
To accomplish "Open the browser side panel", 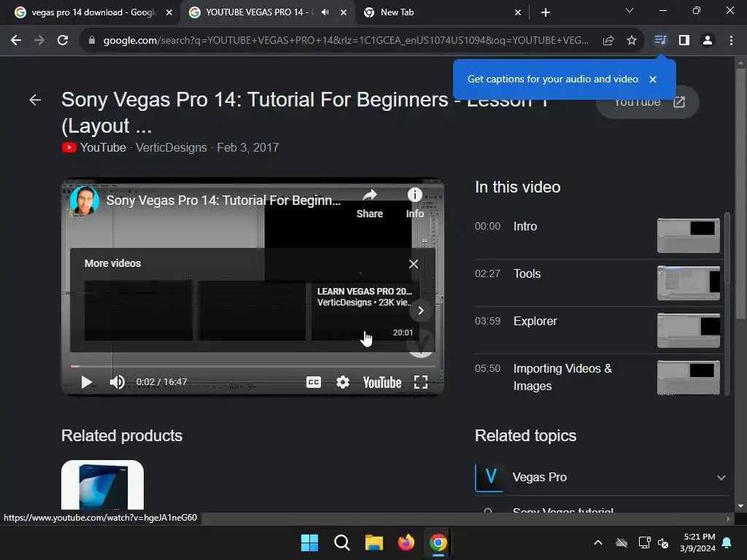I will click(x=684, y=41).
